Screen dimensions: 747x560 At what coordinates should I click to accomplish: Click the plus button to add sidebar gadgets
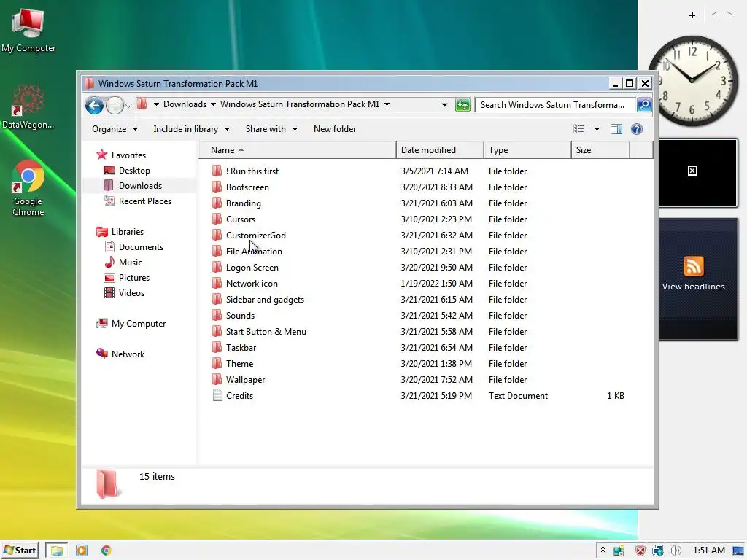click(x=692, y=15)
